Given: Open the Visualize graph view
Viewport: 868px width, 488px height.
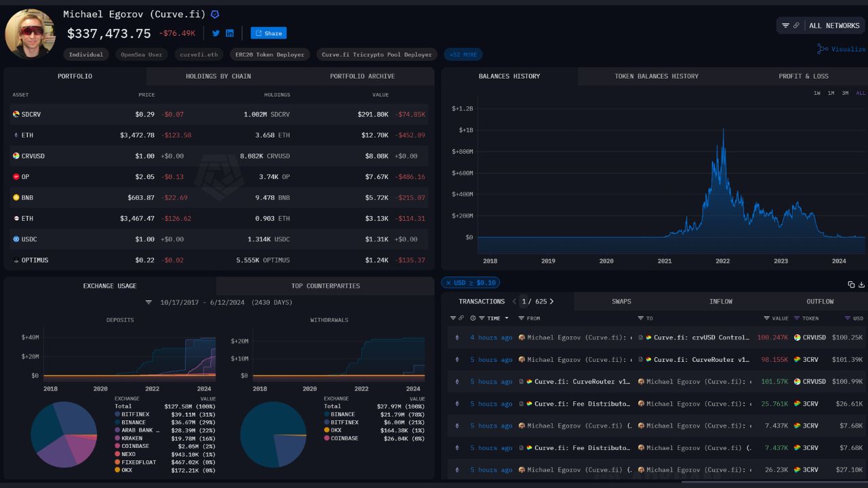Looking at the screenshot, I should click(x=841, y=49).
